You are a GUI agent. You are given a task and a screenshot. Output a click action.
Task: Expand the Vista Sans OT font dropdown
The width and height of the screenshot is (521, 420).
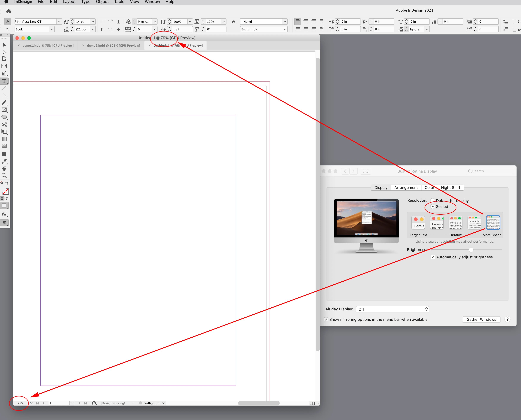tap(59, 22)
